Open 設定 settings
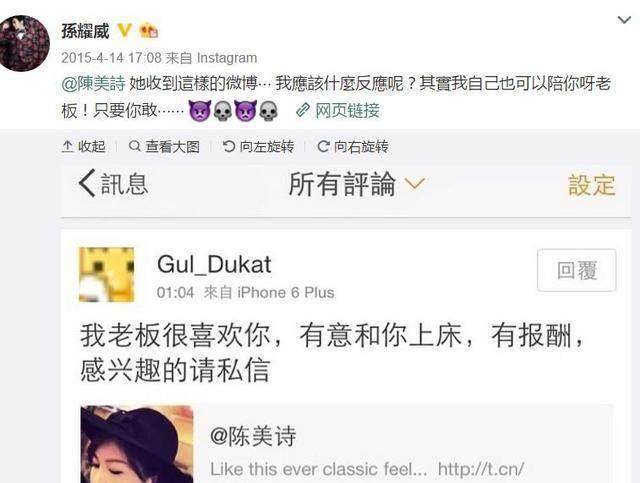 click(x=592, y=185)
